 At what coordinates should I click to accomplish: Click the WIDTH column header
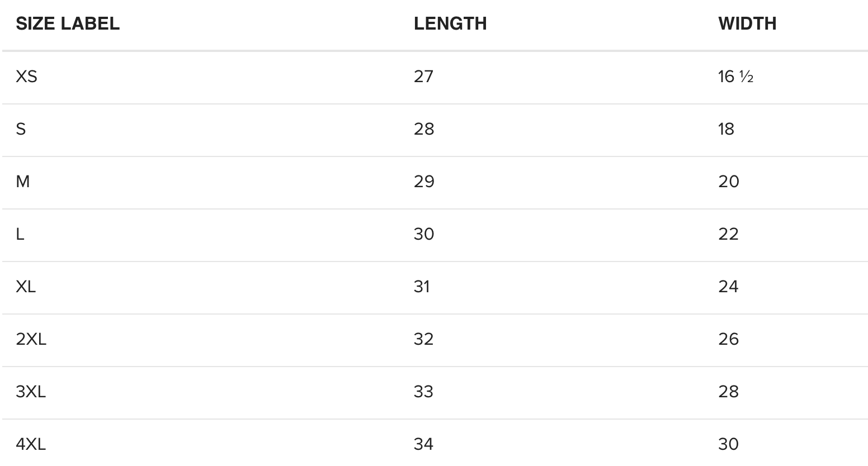[747, 23]
